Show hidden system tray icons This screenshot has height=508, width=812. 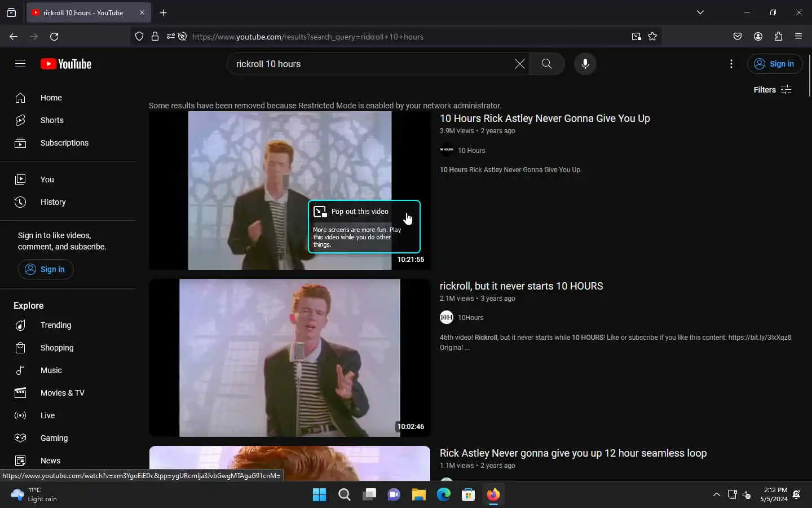pos(716,495)
